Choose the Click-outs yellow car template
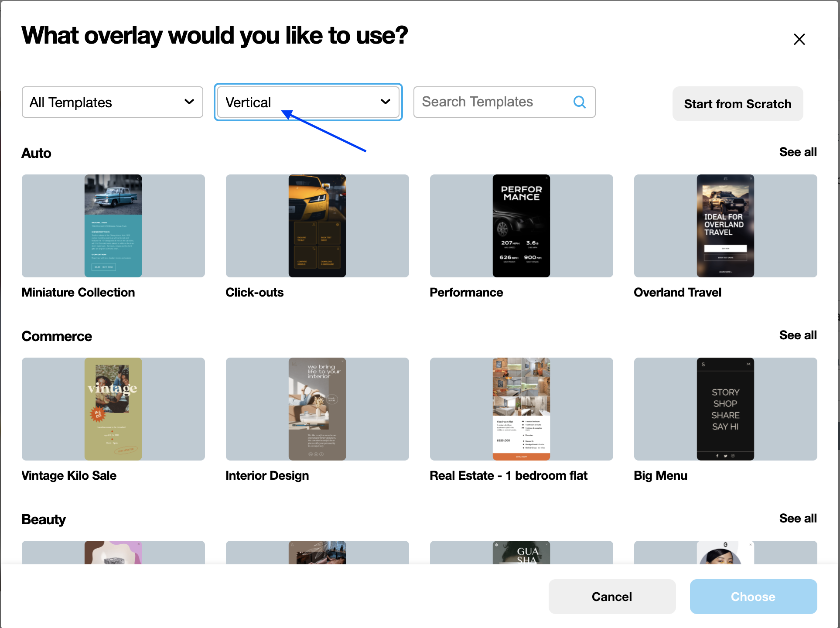This screenshot has height=628, width=840. click(317, 226)
